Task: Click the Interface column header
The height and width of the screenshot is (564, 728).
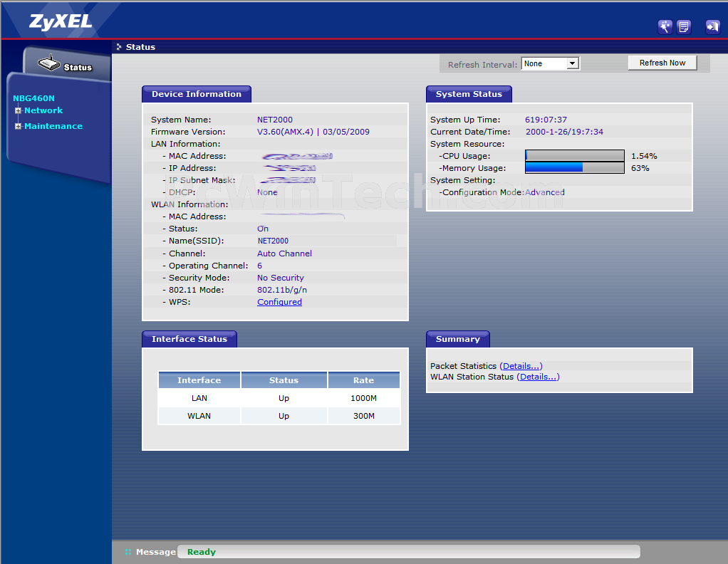Action: click(x=199, y=380)
